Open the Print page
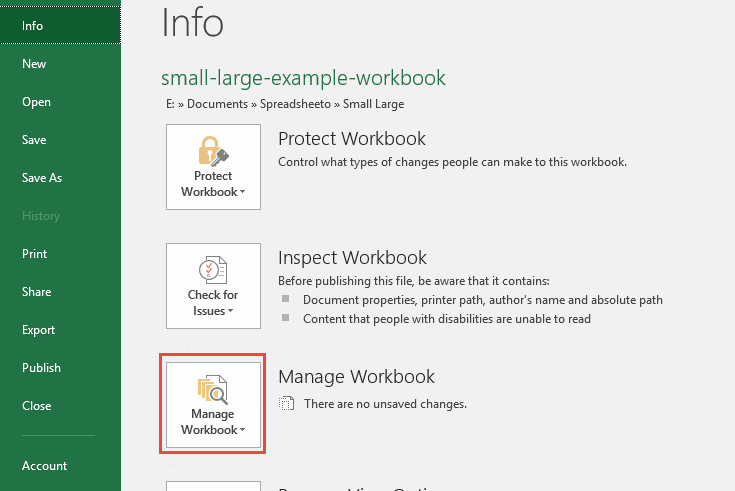This screenshot has width=735, height=491. pyautogui.click(x=34, y=254)
